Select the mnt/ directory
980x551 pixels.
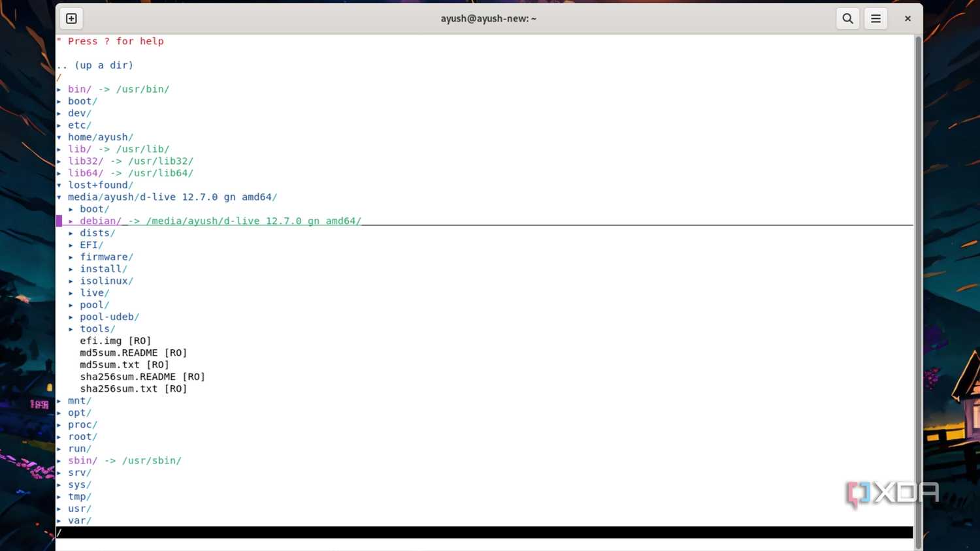pyautogui.click(x=79, y=401)
